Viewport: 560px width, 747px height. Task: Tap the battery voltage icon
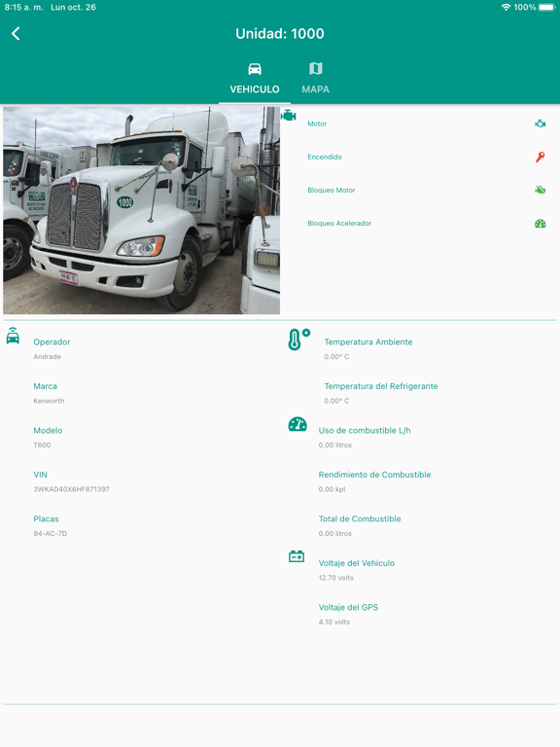click(297, 556)
